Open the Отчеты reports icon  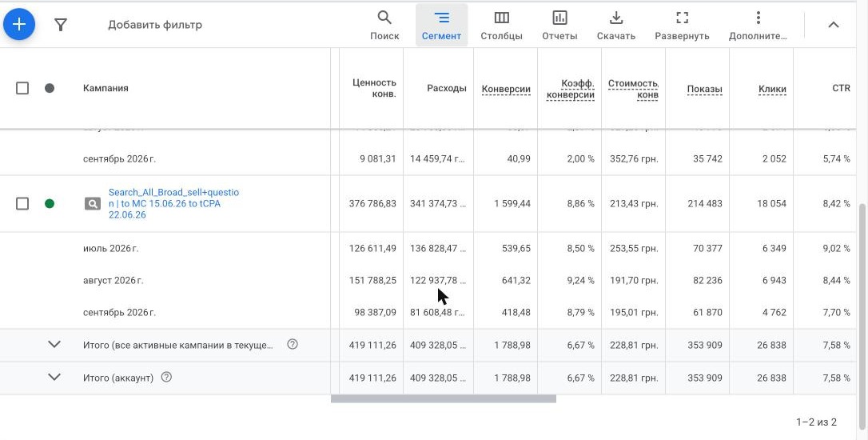coord(559,25)
